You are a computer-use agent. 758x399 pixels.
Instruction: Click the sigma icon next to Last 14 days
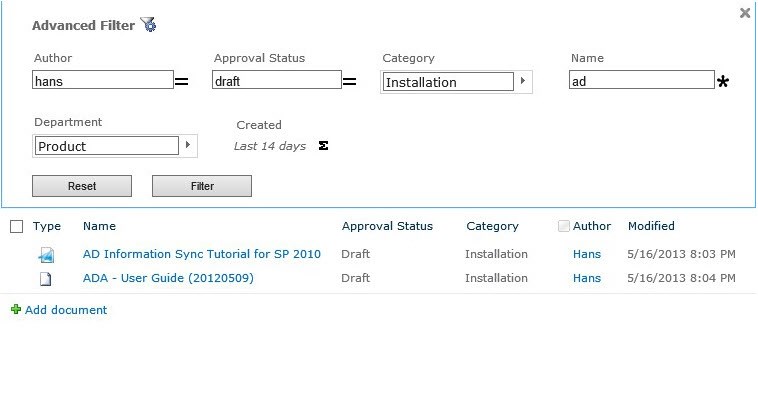point(323,146)
